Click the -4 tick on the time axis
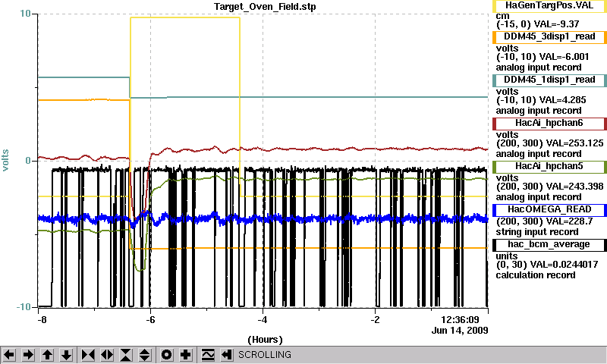The image size is (607, 364). pyautogui.click(x=263, y=320)
